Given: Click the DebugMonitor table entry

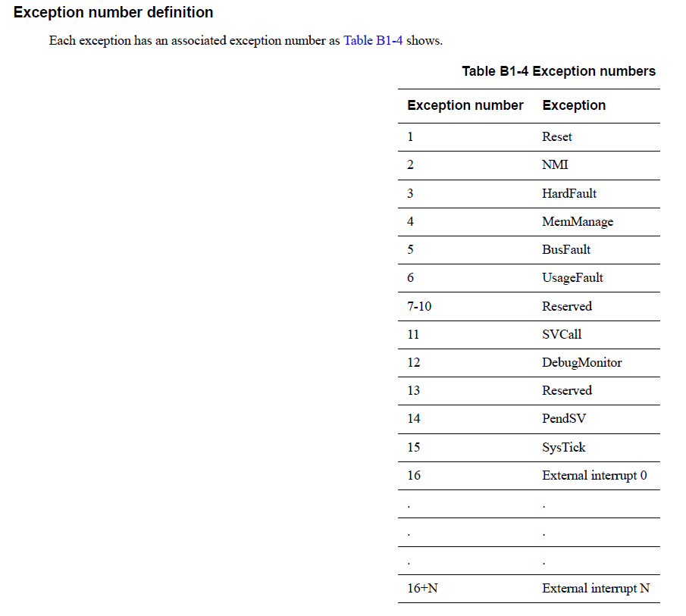Looking at the screenshot, I should (x=581, y=362).
